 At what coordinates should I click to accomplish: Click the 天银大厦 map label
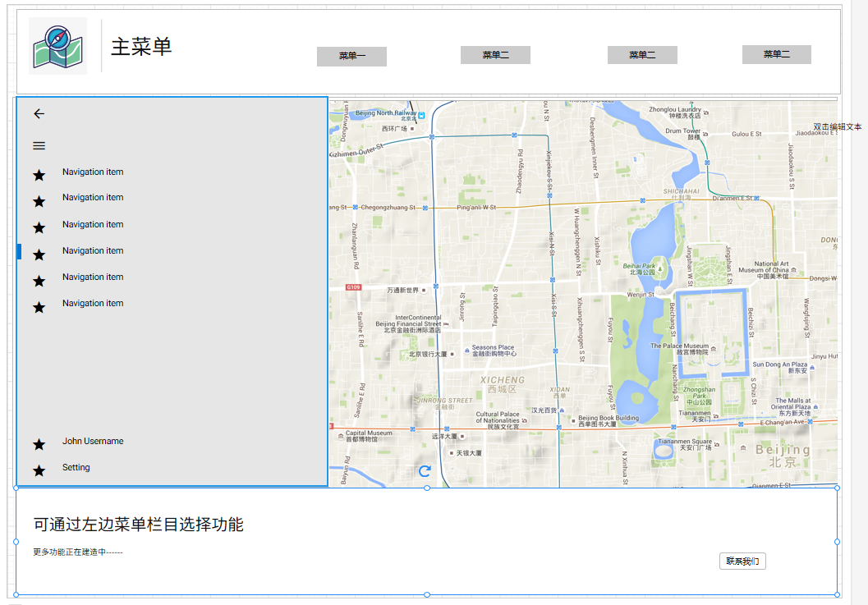(469, 453)
